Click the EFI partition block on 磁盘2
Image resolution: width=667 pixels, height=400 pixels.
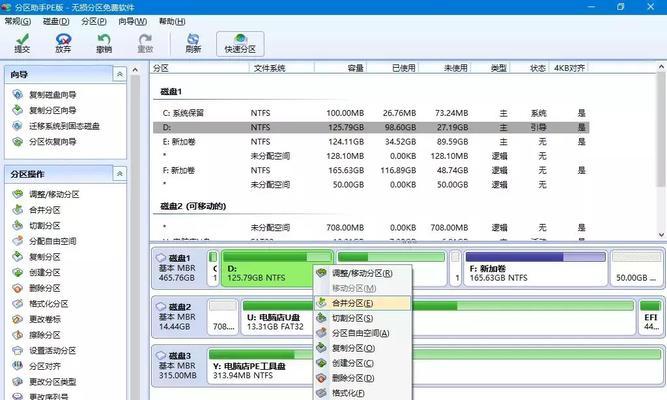[x=650, y=317]
